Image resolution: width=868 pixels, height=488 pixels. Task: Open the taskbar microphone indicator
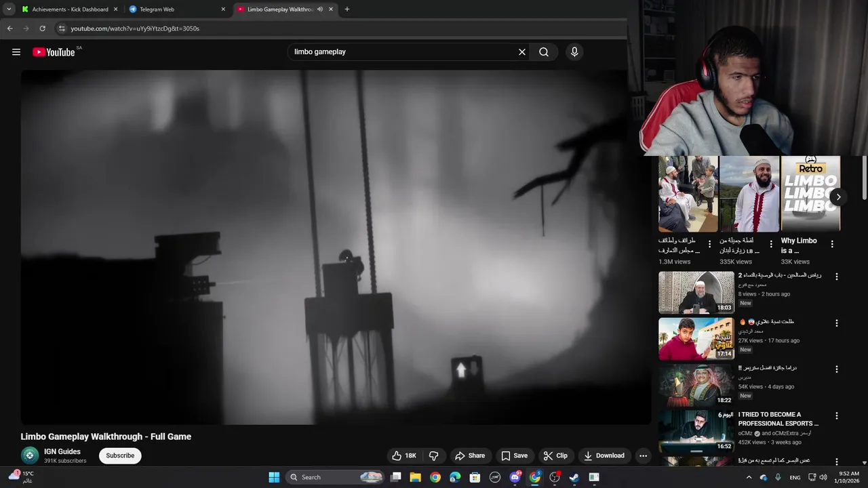click(778, 477)
